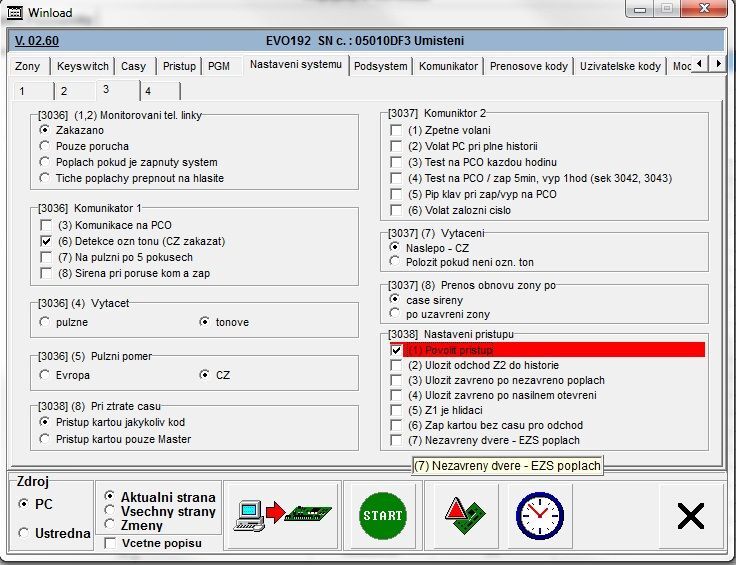Uncheck Detekce ozn tonu option
Screen dimensions: 736x565
tap(45, 242)
